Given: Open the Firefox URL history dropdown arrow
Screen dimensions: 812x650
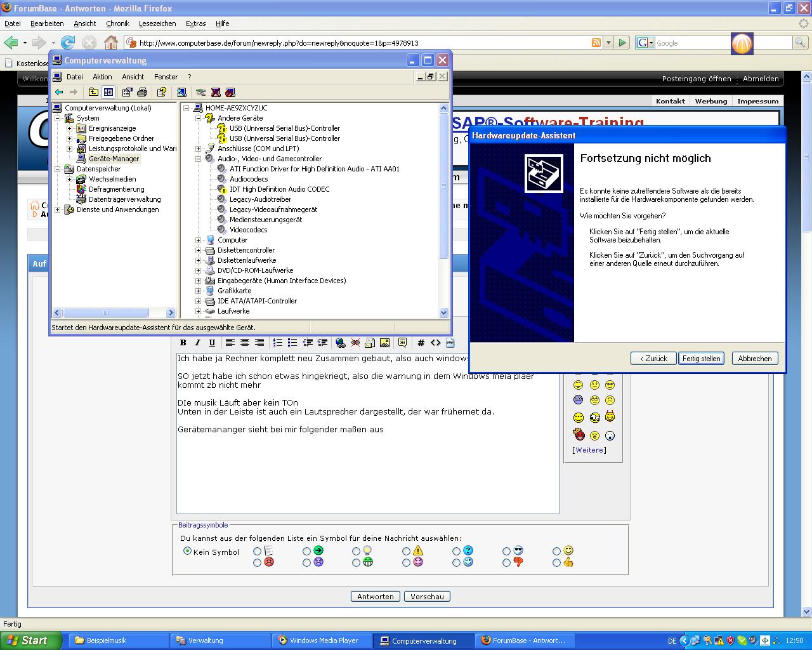Looking at the screenshot, I should click(x=609, y=43).
